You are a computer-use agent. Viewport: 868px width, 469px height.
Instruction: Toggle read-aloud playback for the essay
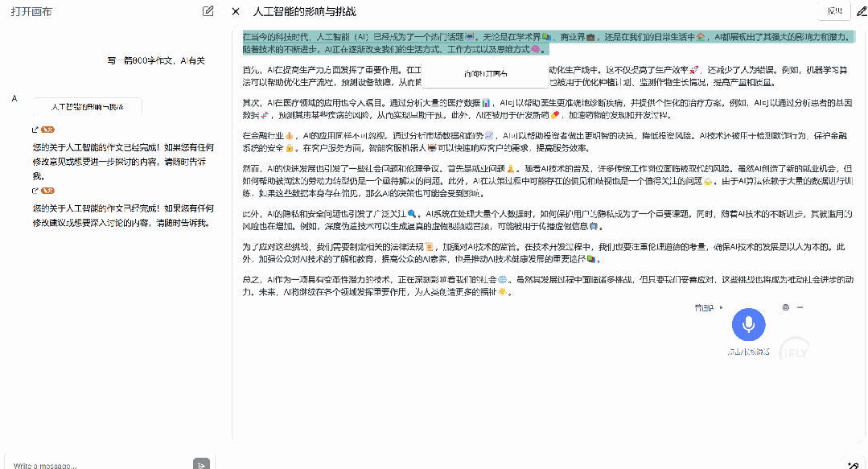coord(706,307)
